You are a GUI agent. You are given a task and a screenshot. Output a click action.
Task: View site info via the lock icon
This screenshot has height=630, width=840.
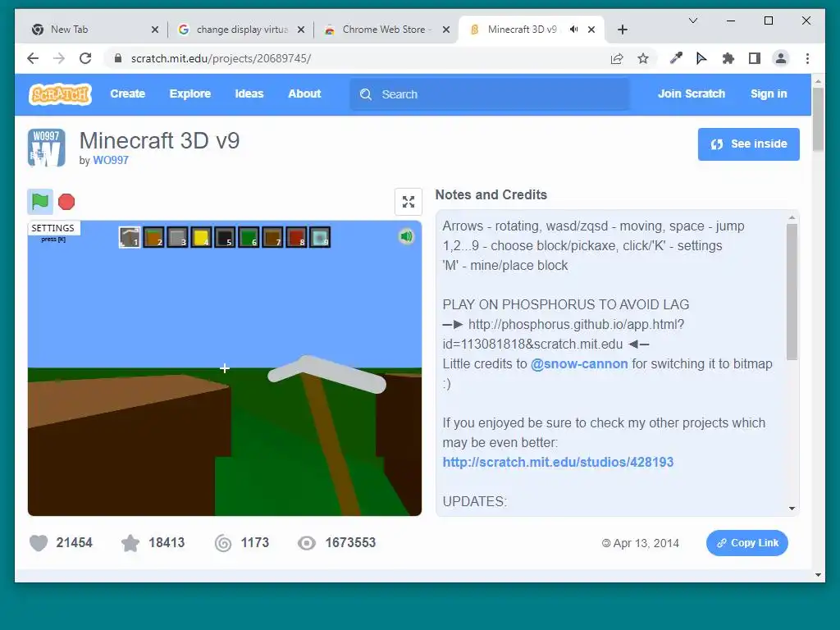coord(118,58)
